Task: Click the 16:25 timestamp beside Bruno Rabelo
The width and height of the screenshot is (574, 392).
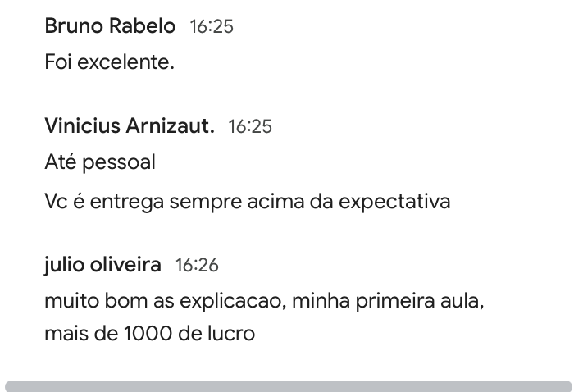Action: coord(212,27)
